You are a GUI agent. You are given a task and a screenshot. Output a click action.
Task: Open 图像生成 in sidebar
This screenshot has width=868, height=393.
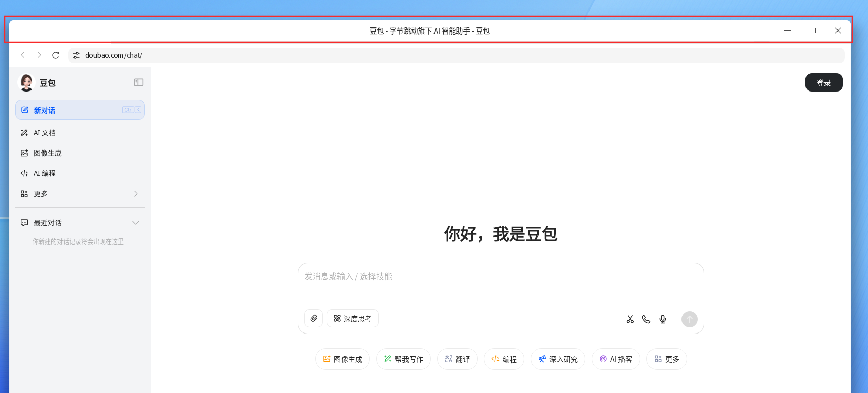coord(80,153)
